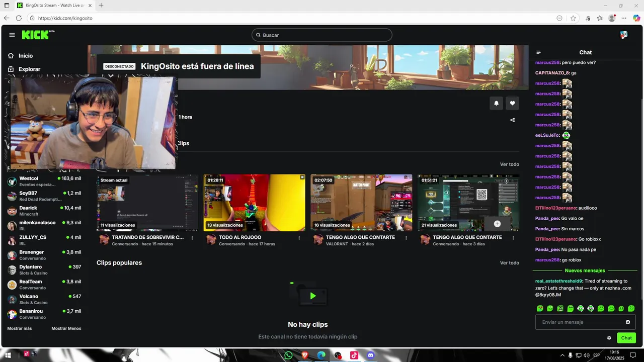The width and height of the screenshot is (644, 362).
Task: Bookmark page with star icon
Action: (x=573, y=18)
